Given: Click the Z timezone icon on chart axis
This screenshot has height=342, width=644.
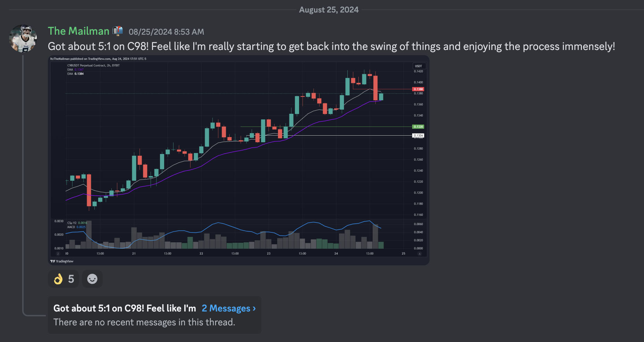Looking at the screenshot, I should click(x=58, y=254).
